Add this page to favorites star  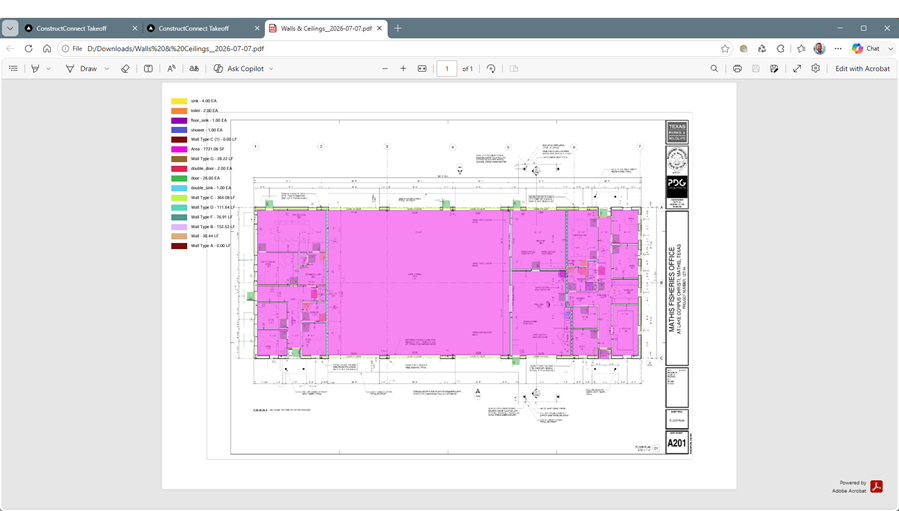(725, 49)
